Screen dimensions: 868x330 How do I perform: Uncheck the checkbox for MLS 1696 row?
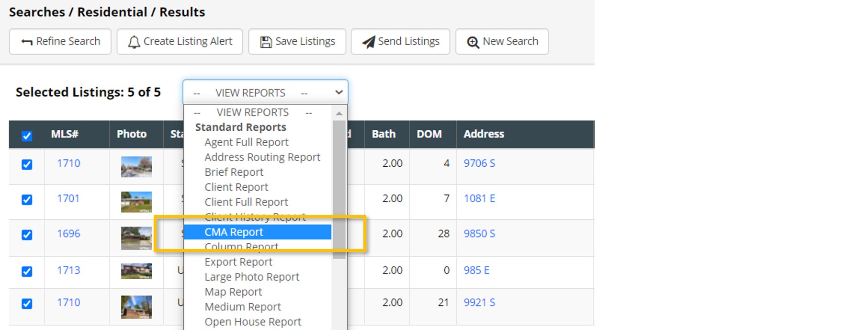[27, 235]
